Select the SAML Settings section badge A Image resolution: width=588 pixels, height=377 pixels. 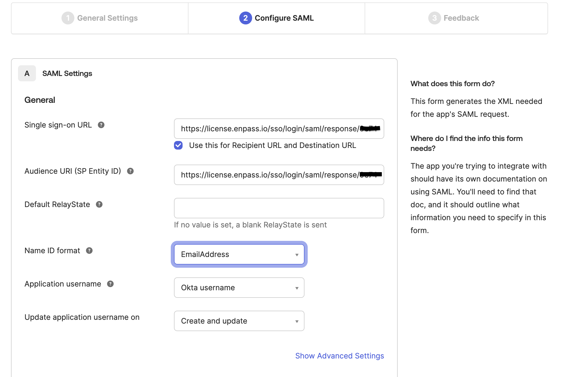27,73
